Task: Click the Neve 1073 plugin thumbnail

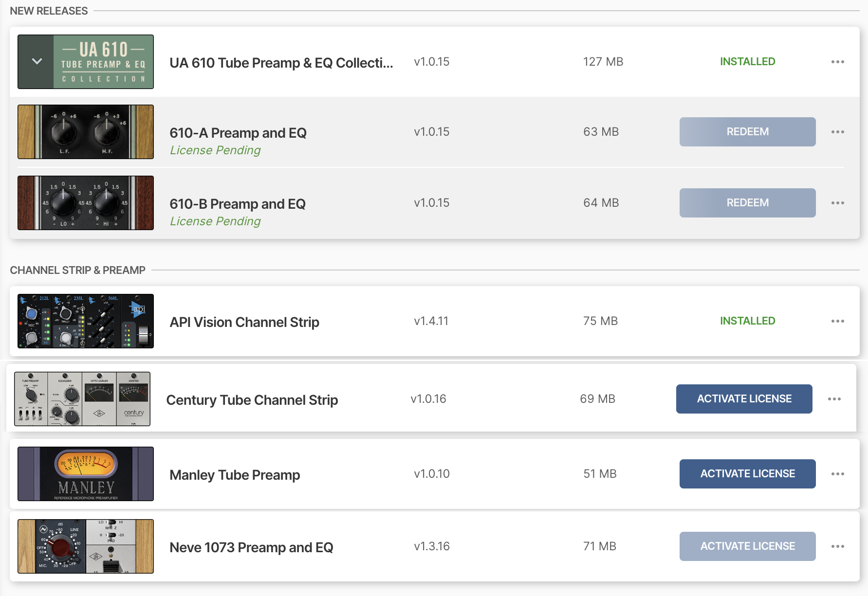Action: coord(86,546)
